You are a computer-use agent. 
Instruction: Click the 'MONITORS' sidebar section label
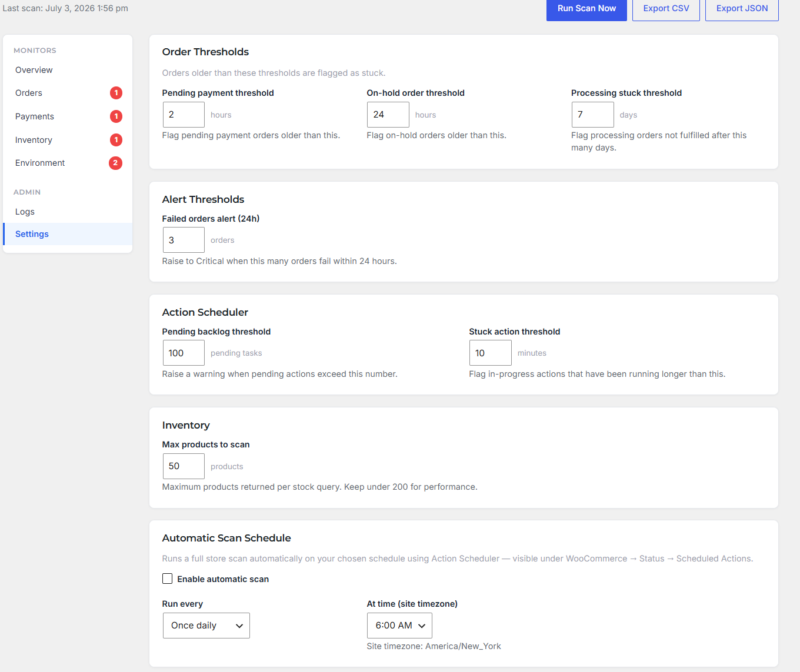pos(35,51)
